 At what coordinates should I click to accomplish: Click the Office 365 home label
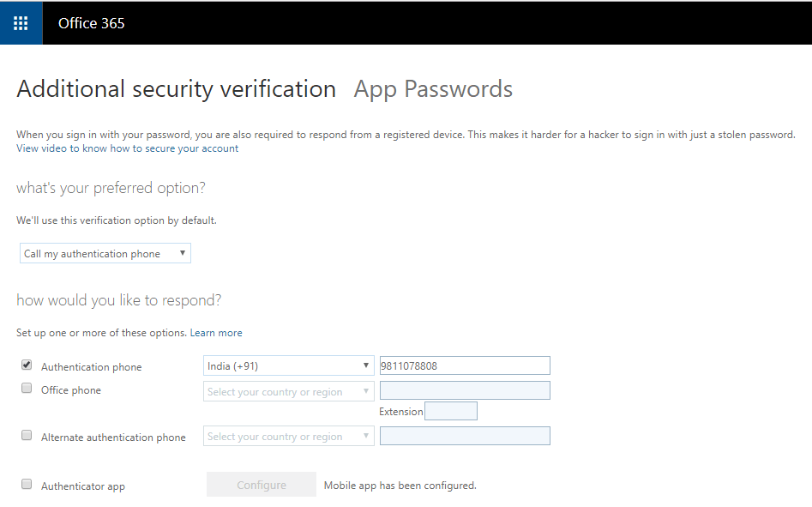pos(91,22)
